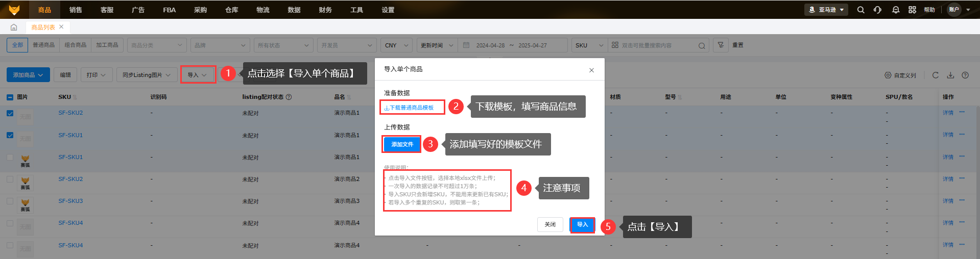The height and width of the screenshot is (259, 980).
Task: Check the 演示商品2 row checkbox
Action: click(10, 179)
